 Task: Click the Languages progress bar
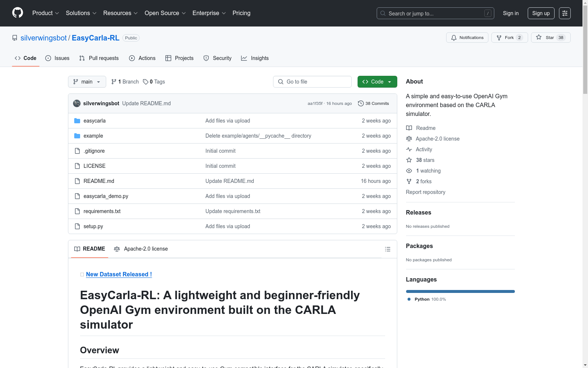point(460,291)
